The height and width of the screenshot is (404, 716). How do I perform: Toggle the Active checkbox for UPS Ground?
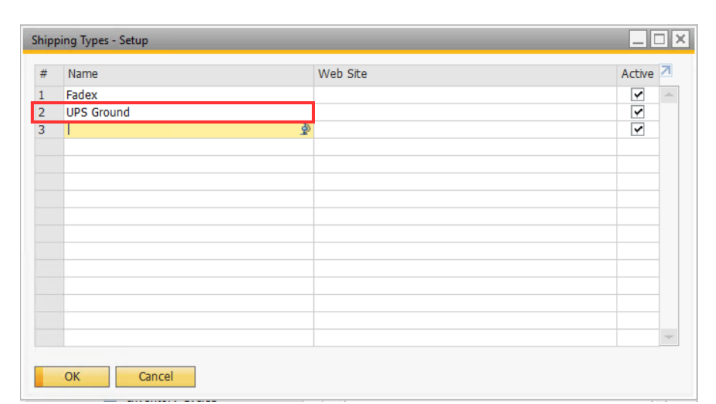(x=638, y=112)
